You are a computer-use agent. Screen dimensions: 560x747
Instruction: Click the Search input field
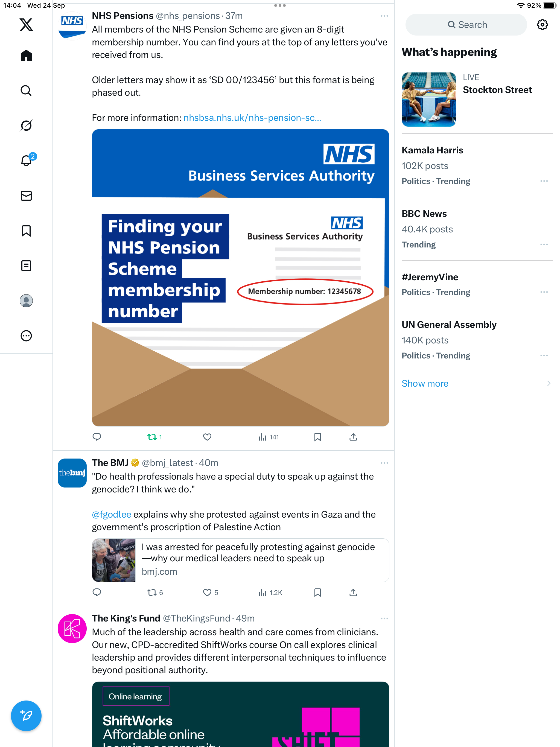[466, 25]
